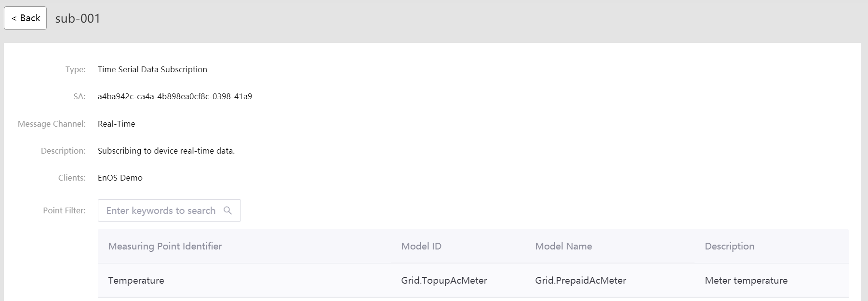This screenshot has height=301, width=868.
Task: Click the Model ID column header
Action: click(421, 246)
